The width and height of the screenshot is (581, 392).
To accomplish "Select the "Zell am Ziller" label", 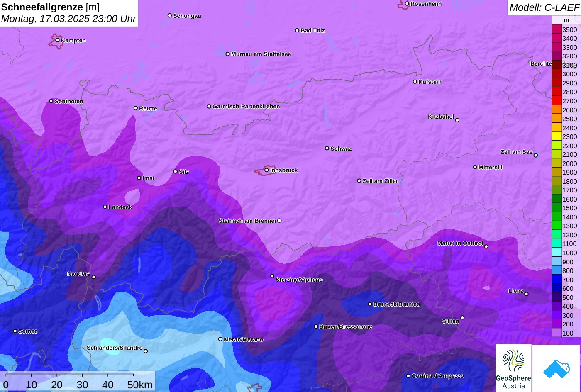I will [x=380, y=181].
